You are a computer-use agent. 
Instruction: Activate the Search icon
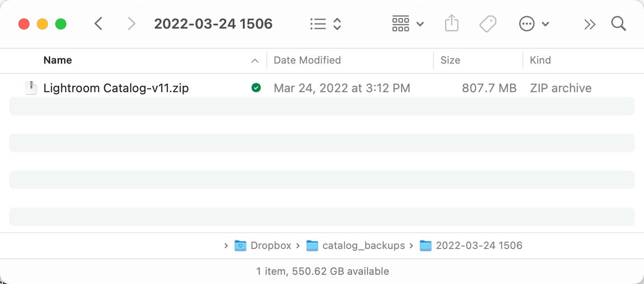coord(619,24)
